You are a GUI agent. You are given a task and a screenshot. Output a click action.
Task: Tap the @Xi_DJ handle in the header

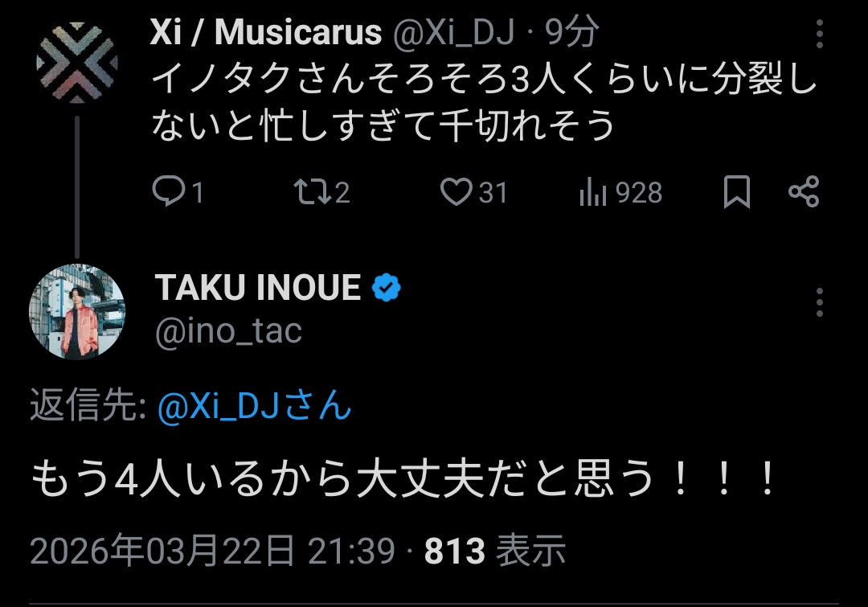point(452,32)
